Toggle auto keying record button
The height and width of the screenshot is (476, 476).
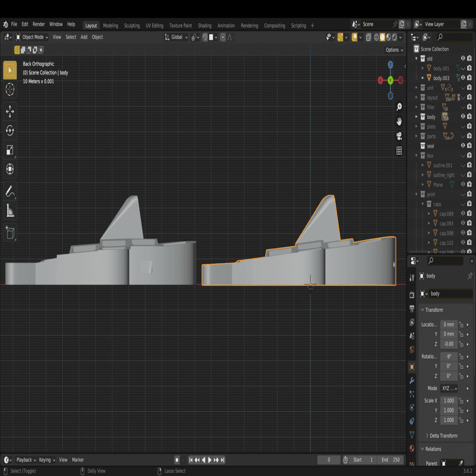point(177,460)
